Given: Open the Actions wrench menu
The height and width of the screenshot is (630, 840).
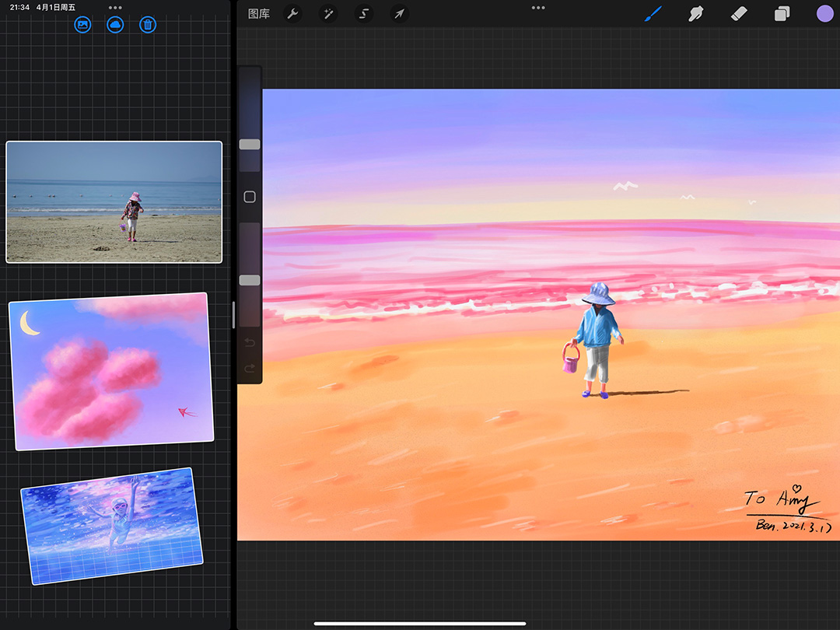Looking at the screenshot, I should pos(292,14).
